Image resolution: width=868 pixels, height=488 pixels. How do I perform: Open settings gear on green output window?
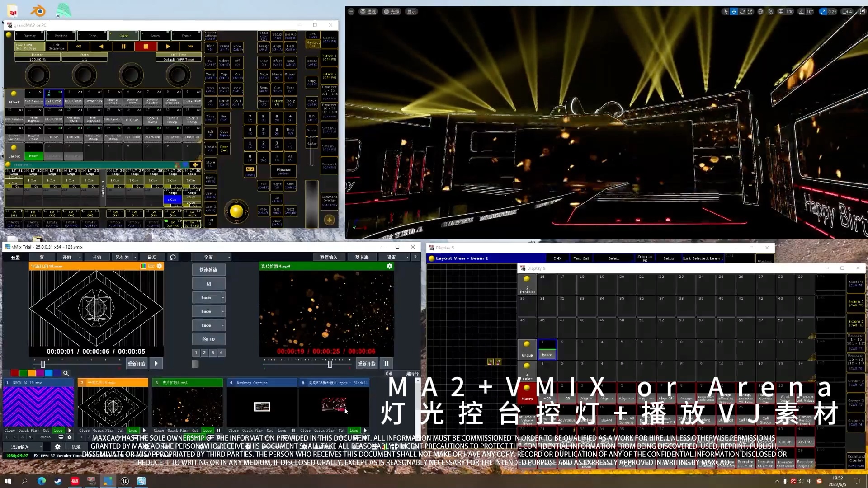click(389, 266)
